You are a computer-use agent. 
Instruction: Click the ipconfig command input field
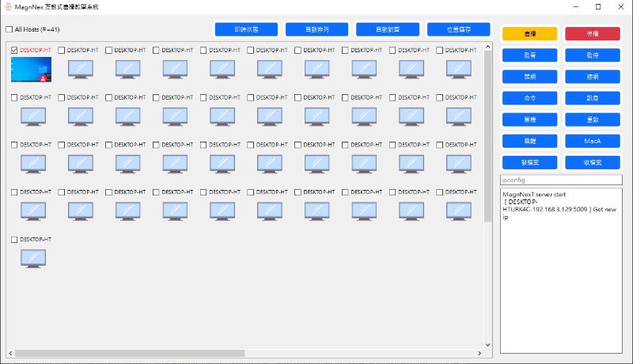click(561, 180)
